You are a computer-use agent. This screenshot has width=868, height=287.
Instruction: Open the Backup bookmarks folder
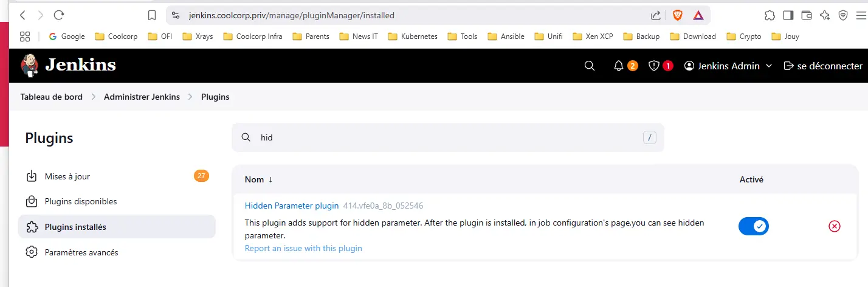coord(641,36)
